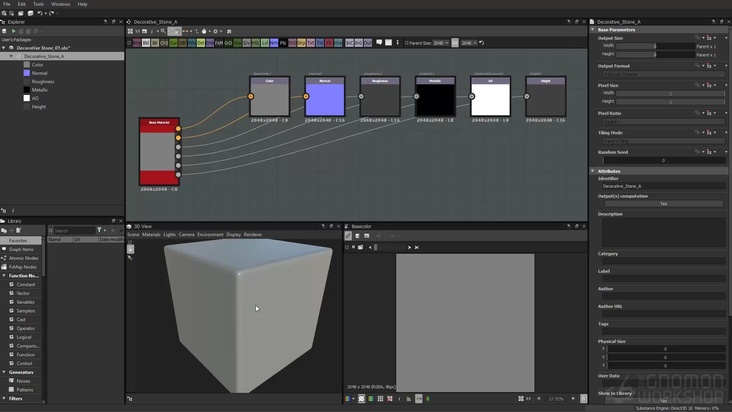Image resolution: width=732 pixels, height=412 pixels.
Task: Click the Color output node thumbnail
Action: click(269, 98)
